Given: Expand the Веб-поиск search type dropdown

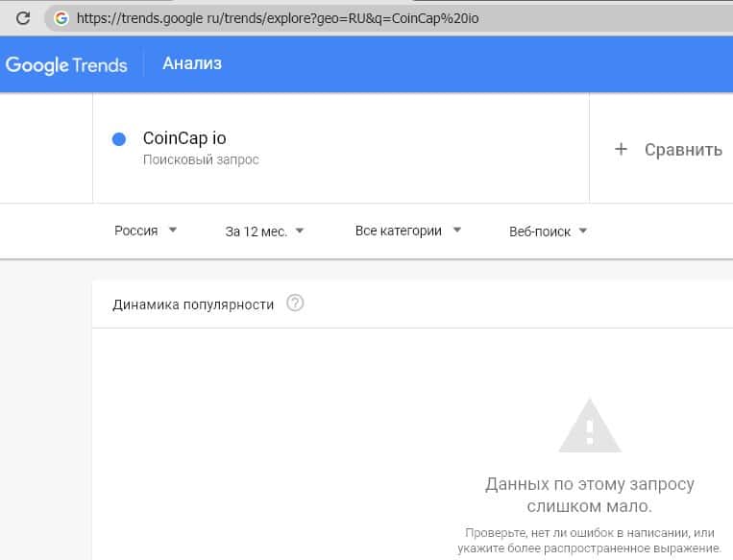Looking at the screenshot, I should coord(548,231).
